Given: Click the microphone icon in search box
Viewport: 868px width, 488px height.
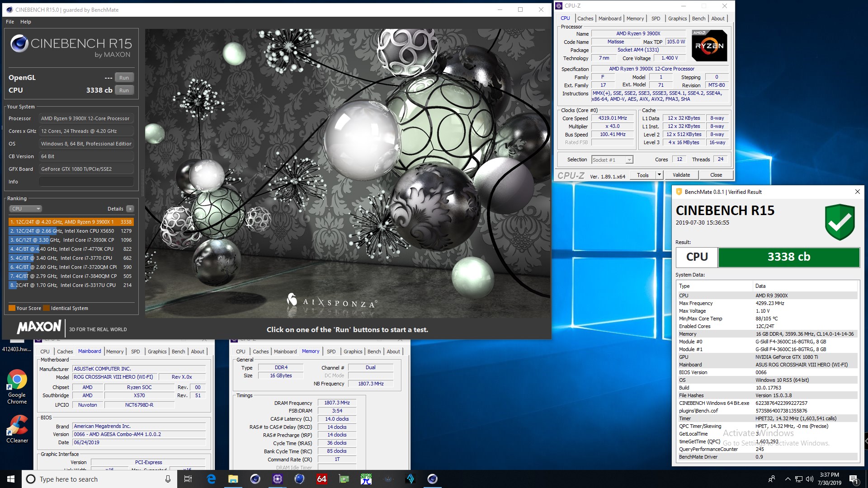Looking at the screenshot, I should click(168, 479).
